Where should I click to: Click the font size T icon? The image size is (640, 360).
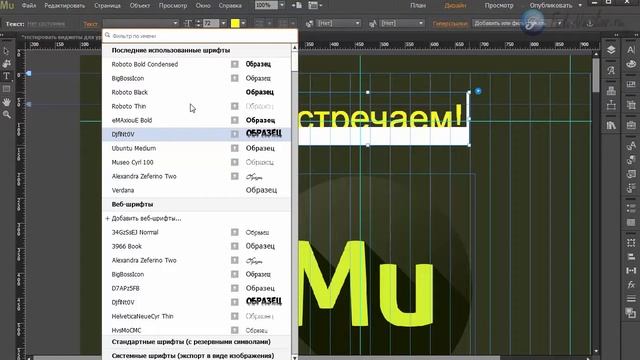(188, 24)
